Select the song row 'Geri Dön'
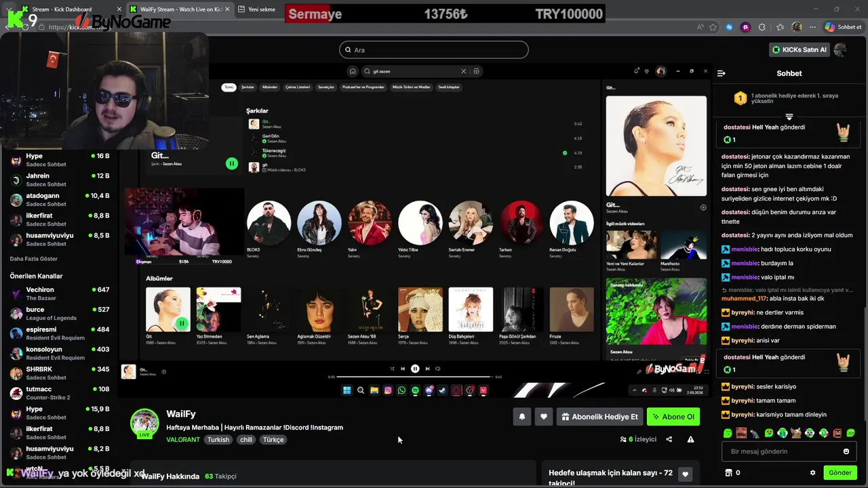 point(415,138)
